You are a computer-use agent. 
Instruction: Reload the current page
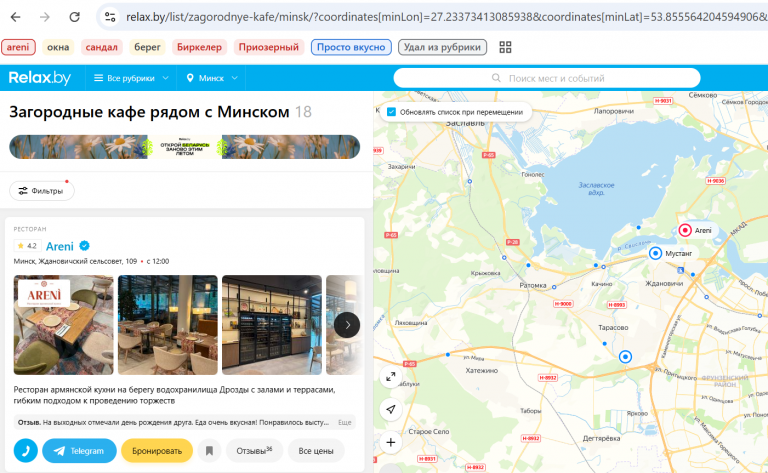pyautogui.click(x=74, y=17)
